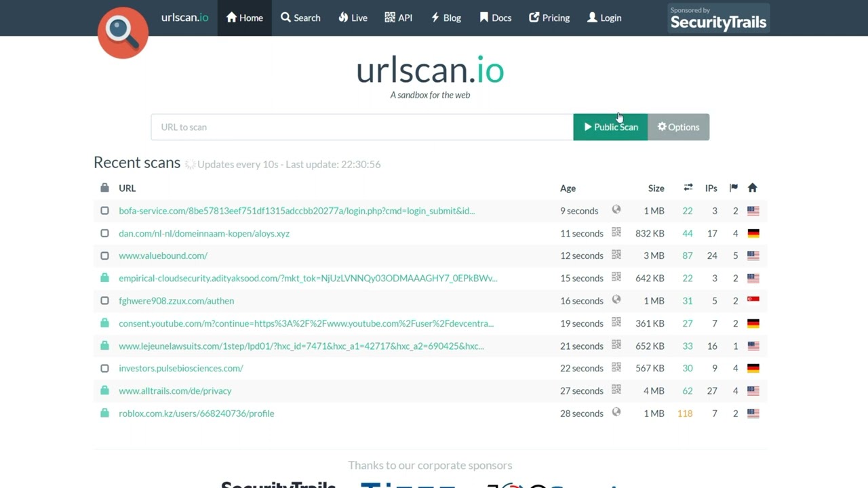Screen dimensions: 868x488
Task: Click the Size column header
Action: pos(656,188)
